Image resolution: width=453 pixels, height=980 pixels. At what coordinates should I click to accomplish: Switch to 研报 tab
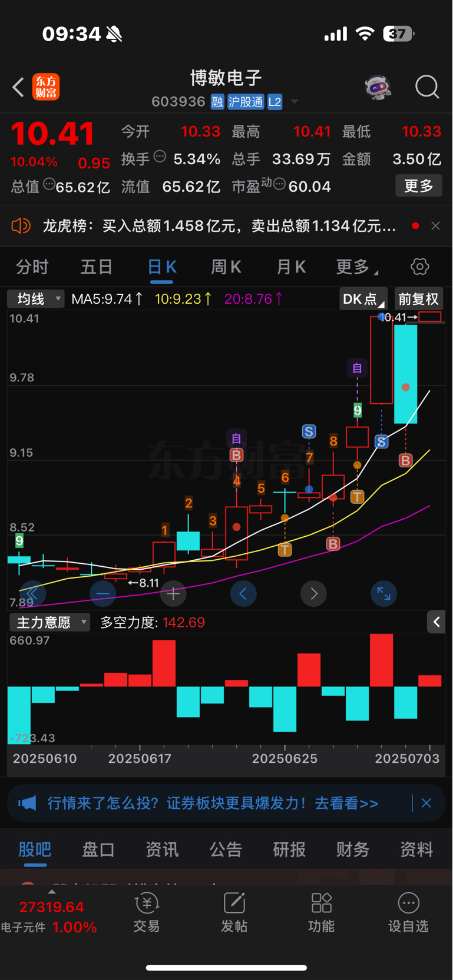pos(289,849)
